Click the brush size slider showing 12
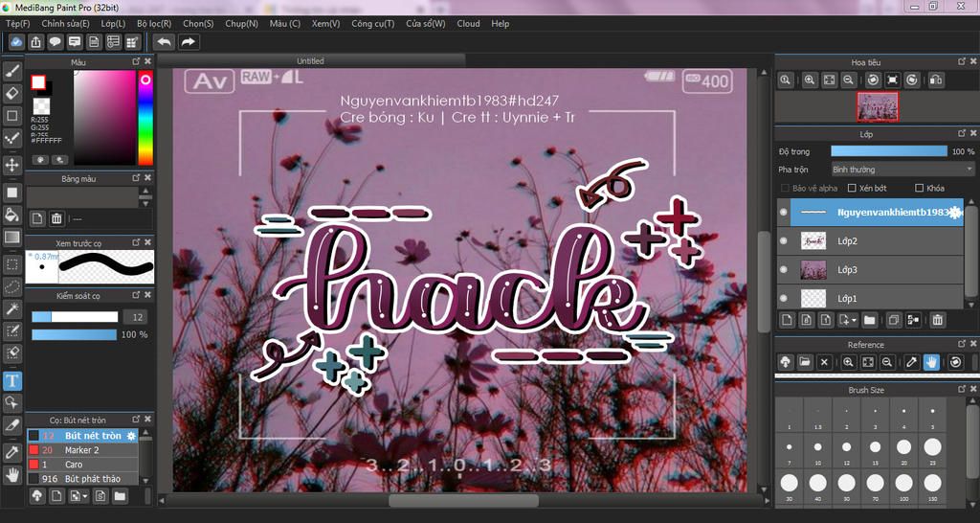980x523 pixels. (75, 316)
